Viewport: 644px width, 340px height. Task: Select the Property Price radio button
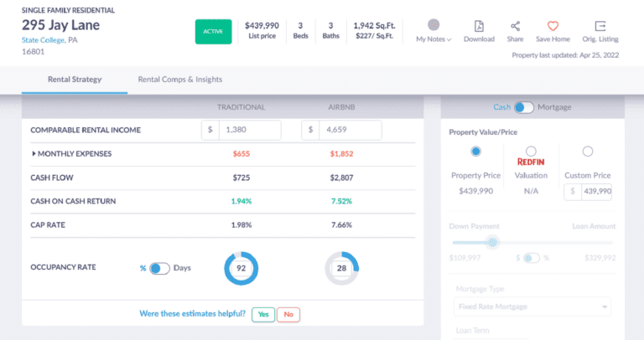[476, 151]
